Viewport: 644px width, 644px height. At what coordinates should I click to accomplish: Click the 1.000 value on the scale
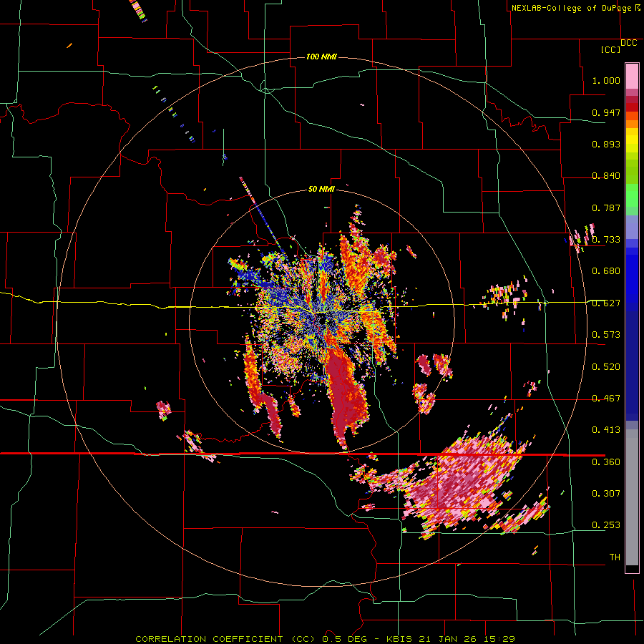[606, 80]
